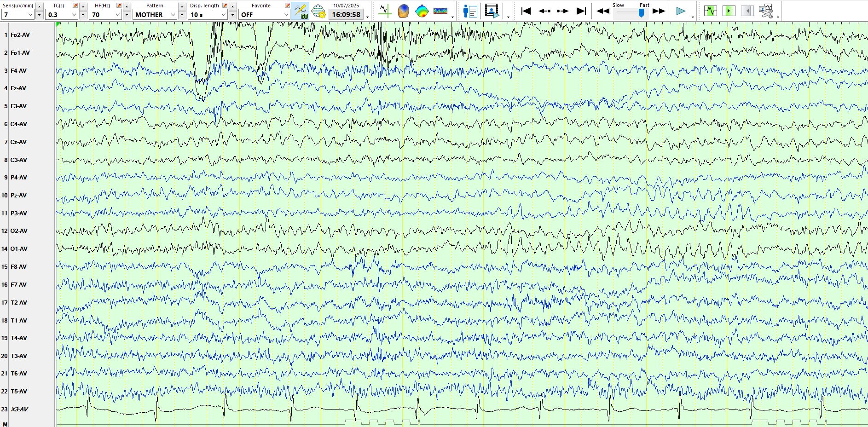Open the Pattern dropdown showing MOTHER
Image resolution: width=868 pixels, height=427 pixels.
[x=155, y=15]
